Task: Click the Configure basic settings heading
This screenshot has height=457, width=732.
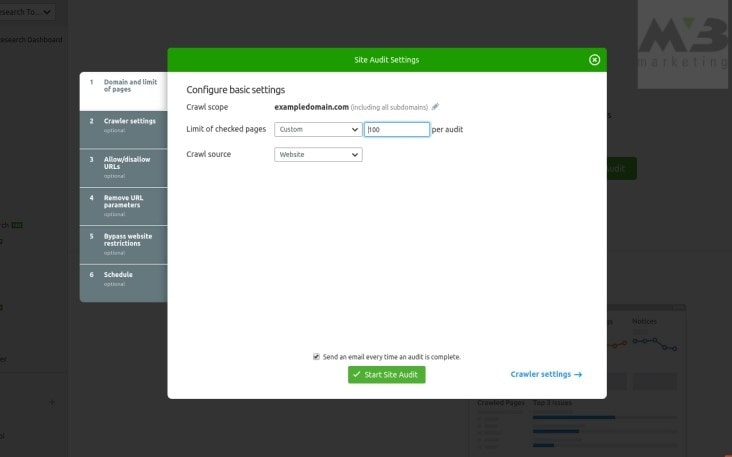Action: [x=235, y=90]
